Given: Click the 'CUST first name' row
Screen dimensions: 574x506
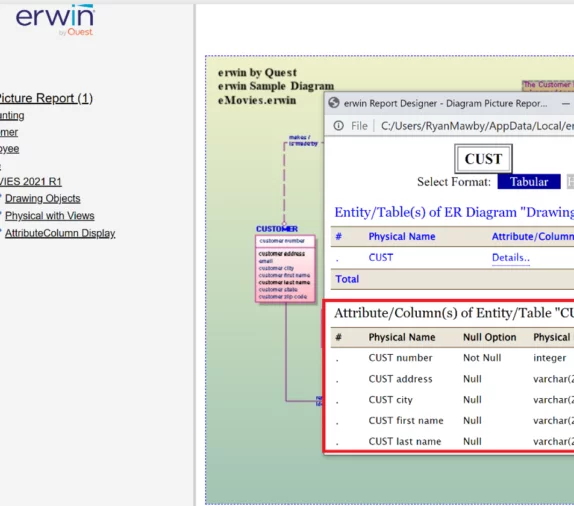Looking at the screenshot, I should pos(452,420).
